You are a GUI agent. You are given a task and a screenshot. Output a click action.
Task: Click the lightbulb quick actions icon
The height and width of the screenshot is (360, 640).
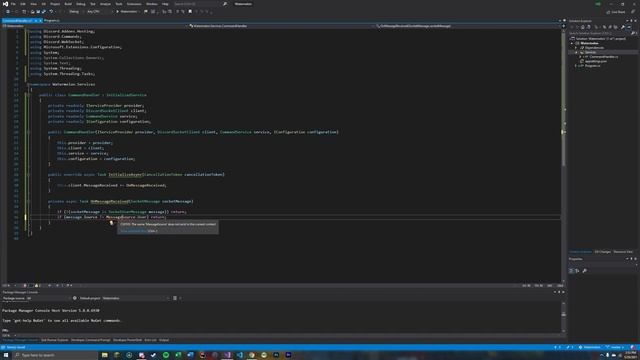coord(111,223)
